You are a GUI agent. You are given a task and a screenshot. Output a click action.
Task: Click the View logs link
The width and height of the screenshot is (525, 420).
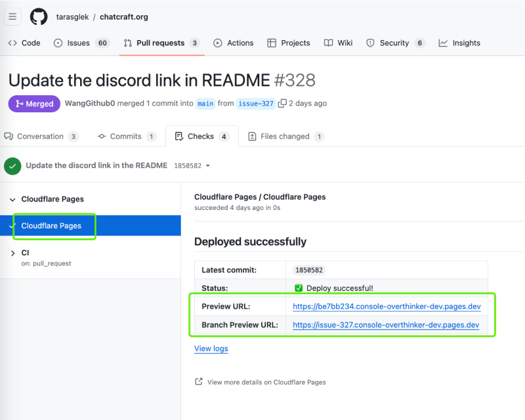tap(211, 348)
